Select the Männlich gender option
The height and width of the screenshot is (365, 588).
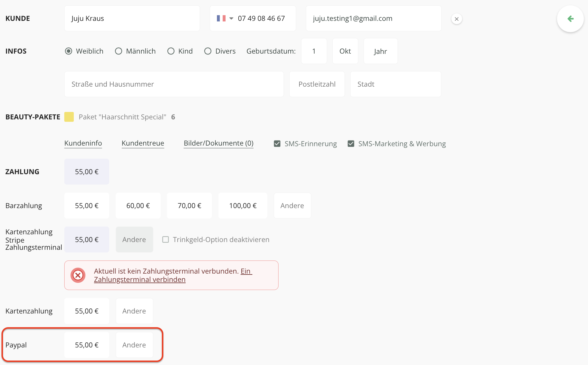[x=118, y=51]
